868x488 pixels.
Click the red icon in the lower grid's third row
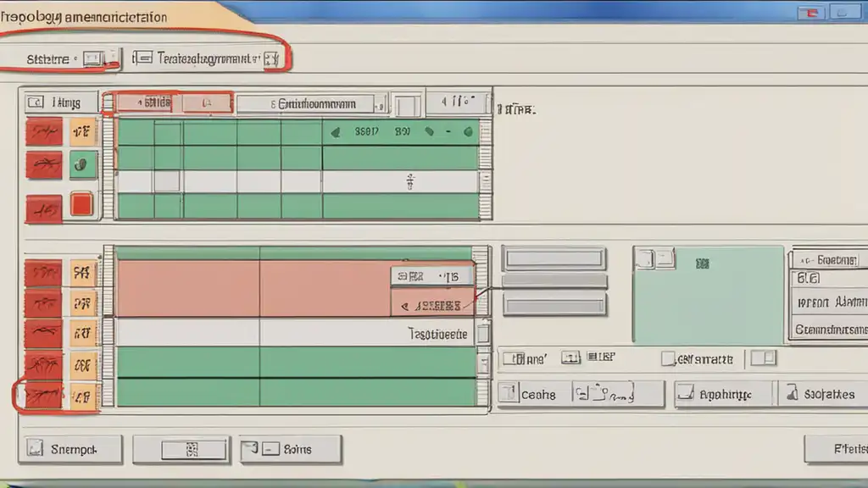point(44,333)
